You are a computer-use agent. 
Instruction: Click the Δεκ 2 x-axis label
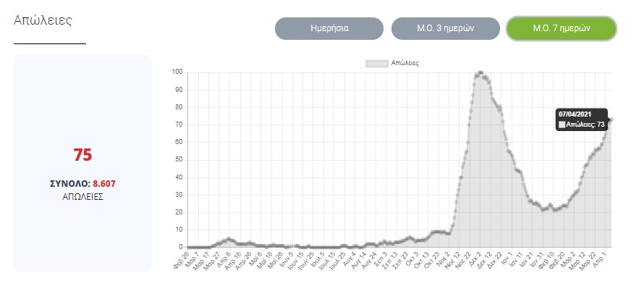click(475, 259)
